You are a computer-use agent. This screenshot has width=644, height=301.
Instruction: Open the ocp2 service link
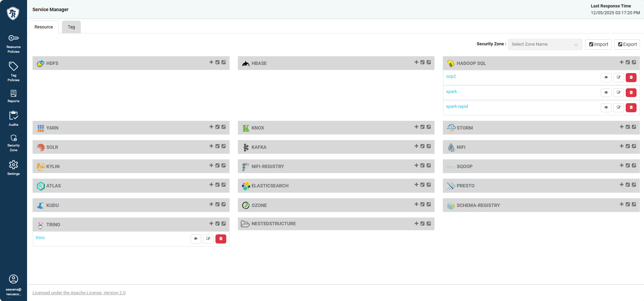[x=451, y=76]
